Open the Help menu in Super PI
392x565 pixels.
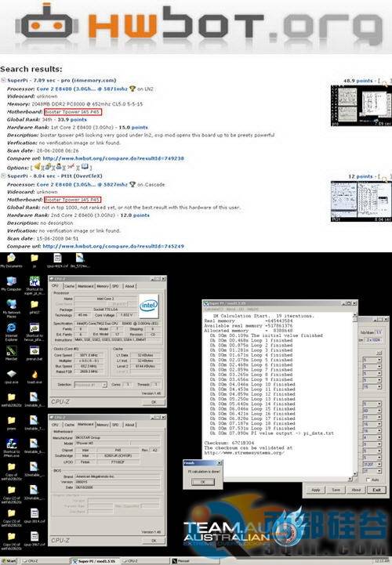[x=252, y=310]
